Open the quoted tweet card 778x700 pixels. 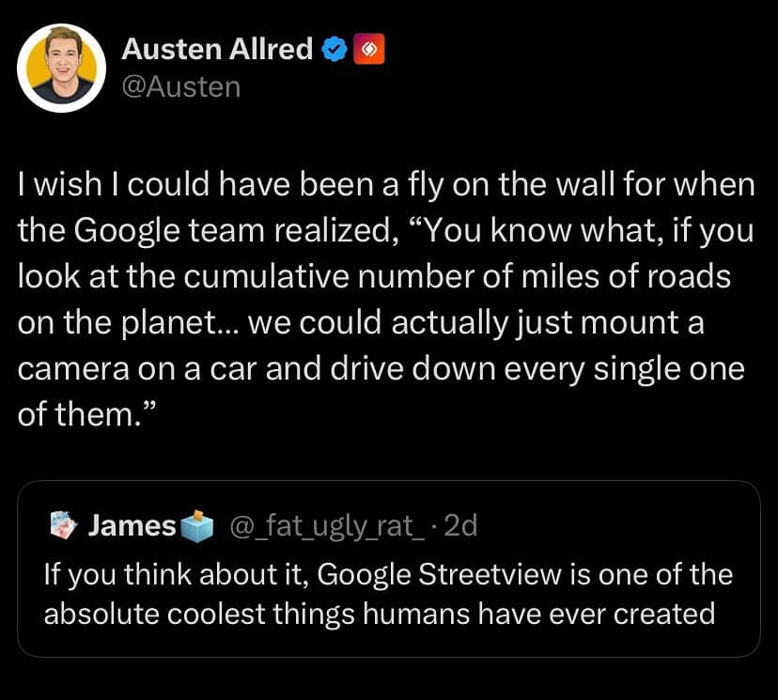[389, 568]
